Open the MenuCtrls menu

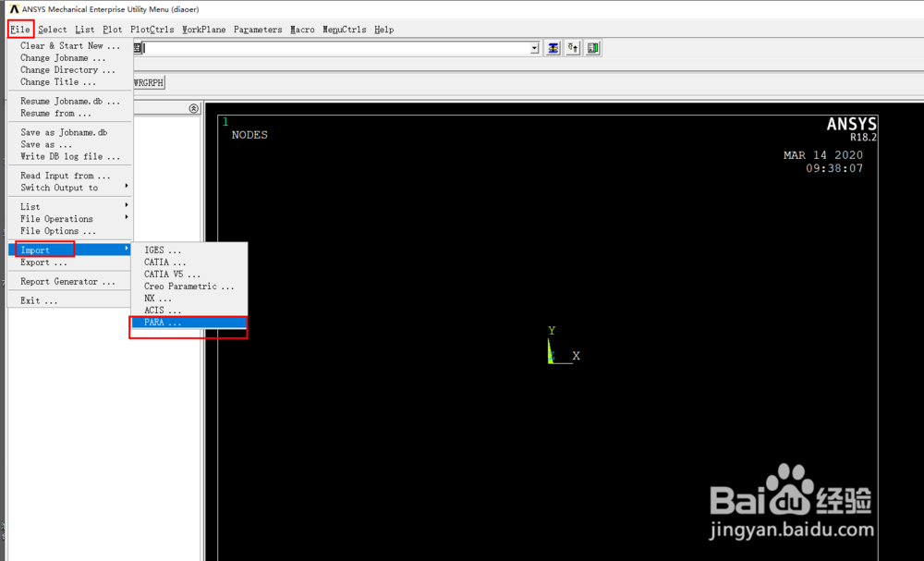(344, 30)
